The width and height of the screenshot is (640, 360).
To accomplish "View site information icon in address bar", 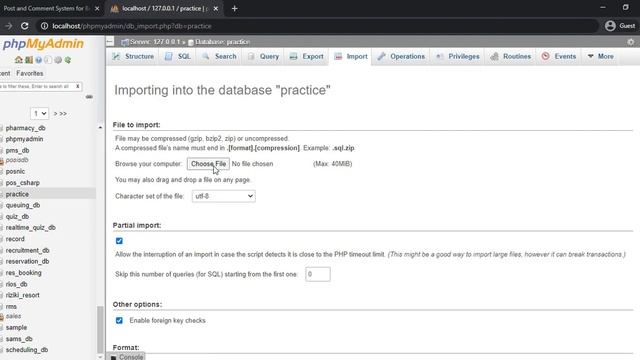I will click(x=44, y=26).
